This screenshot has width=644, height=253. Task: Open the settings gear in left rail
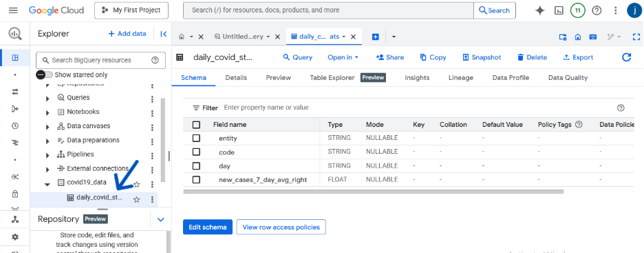[x=15, y=237]
